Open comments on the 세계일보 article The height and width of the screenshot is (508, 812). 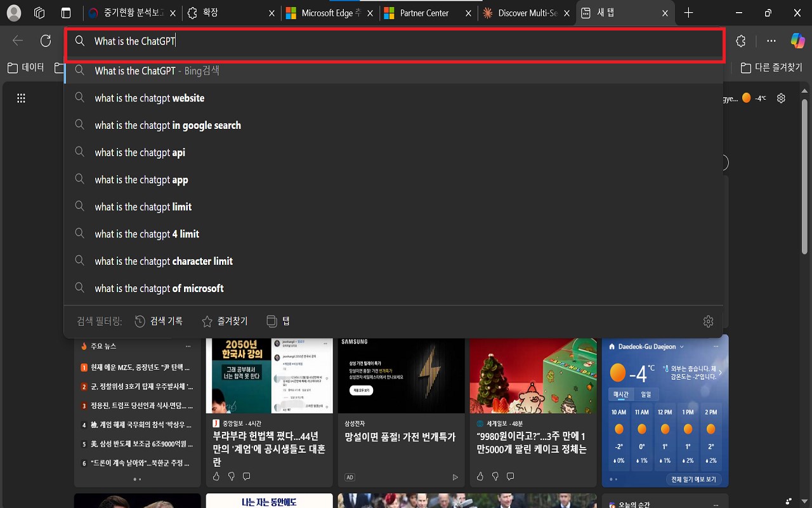click(511, 476)
